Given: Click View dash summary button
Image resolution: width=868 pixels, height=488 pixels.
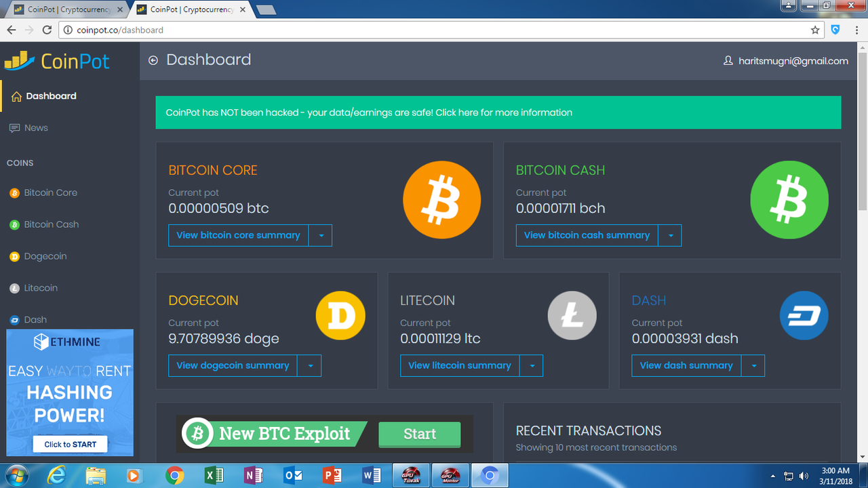Looking at the screenshot, I should click(686, 365).
